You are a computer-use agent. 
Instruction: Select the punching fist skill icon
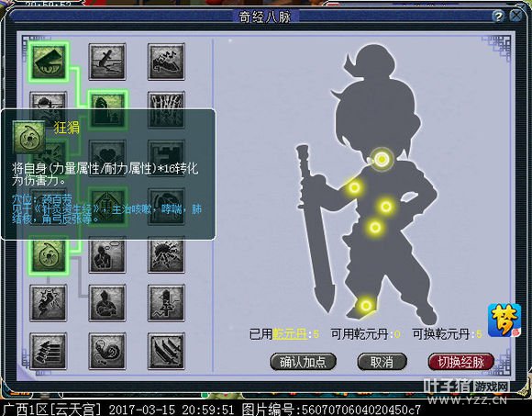tap(49, 303)
